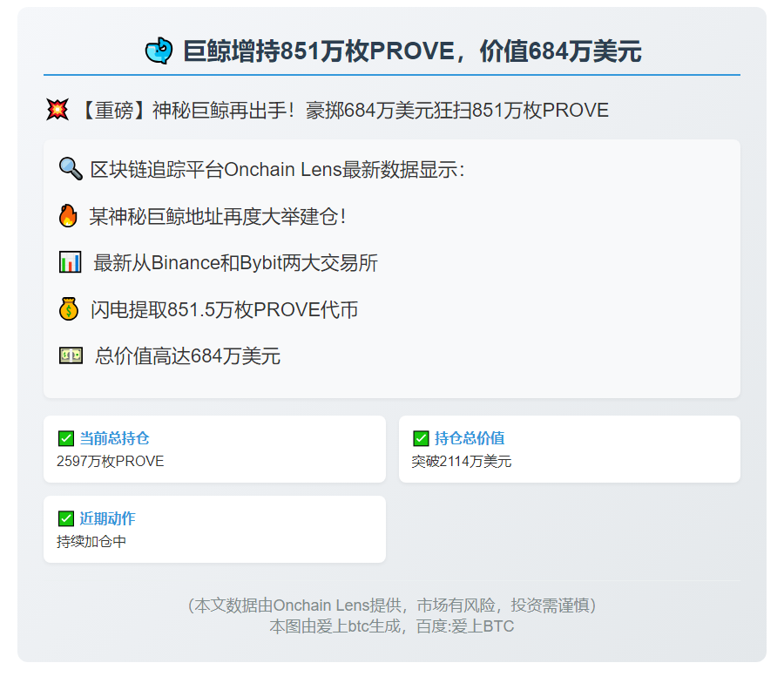The height and width of the screenshot is (690, 784).
Task: Click the 【重磅】神秘巨鲸再出手 subtitle text
Action: [x=343, y=111]
